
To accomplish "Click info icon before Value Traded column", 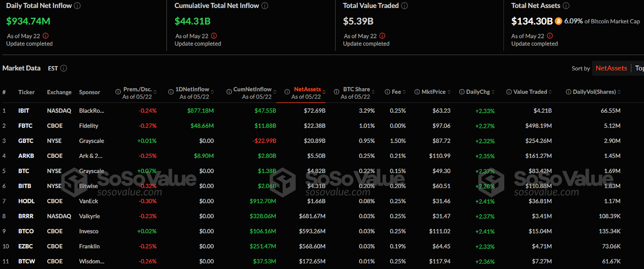I will [509, 92].
